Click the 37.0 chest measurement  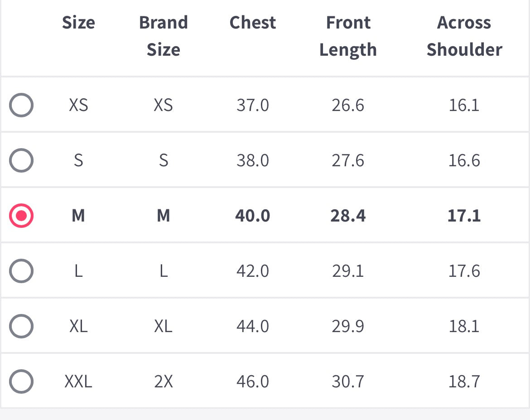point(253,105)
